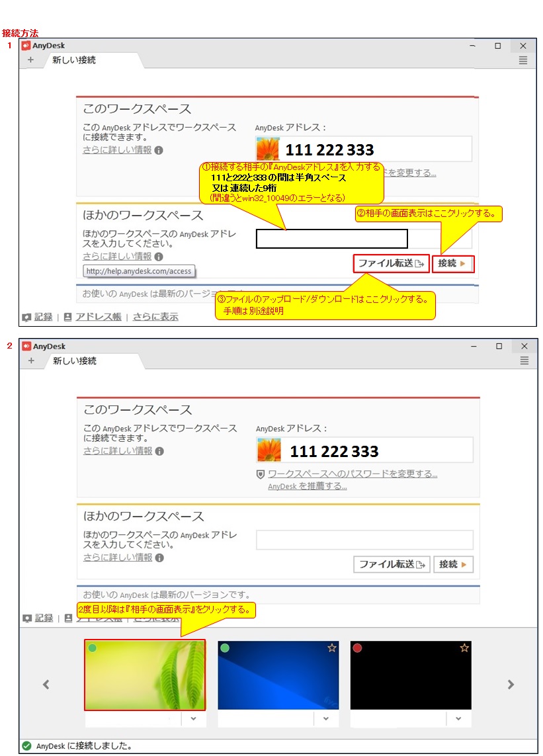Toggle favorite star on black session thumbnail
The height and width of the screenshot is (756, 543).
(x=464, y=648)
